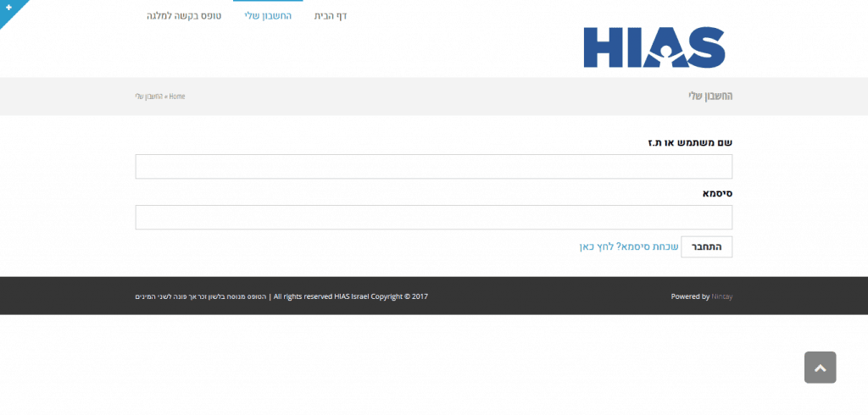
Task: Focus the username or ID input field
Action: 433,167
